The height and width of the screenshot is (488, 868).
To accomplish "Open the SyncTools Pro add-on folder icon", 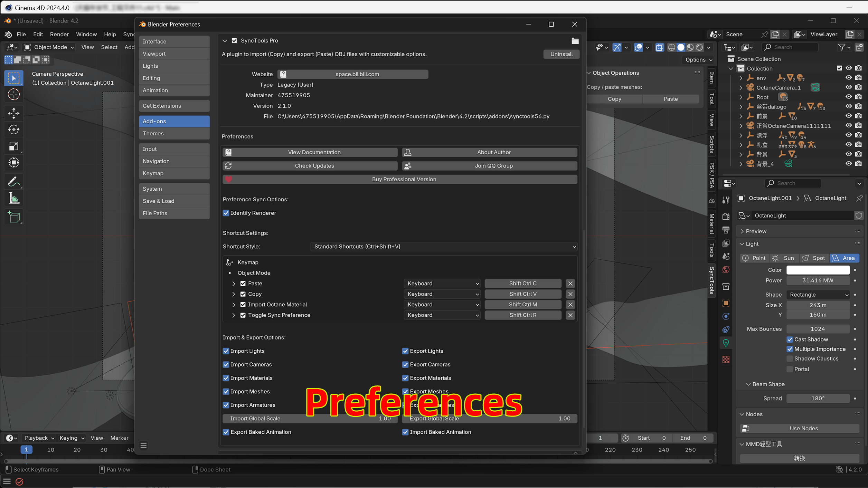I will (x=575, y=41).
